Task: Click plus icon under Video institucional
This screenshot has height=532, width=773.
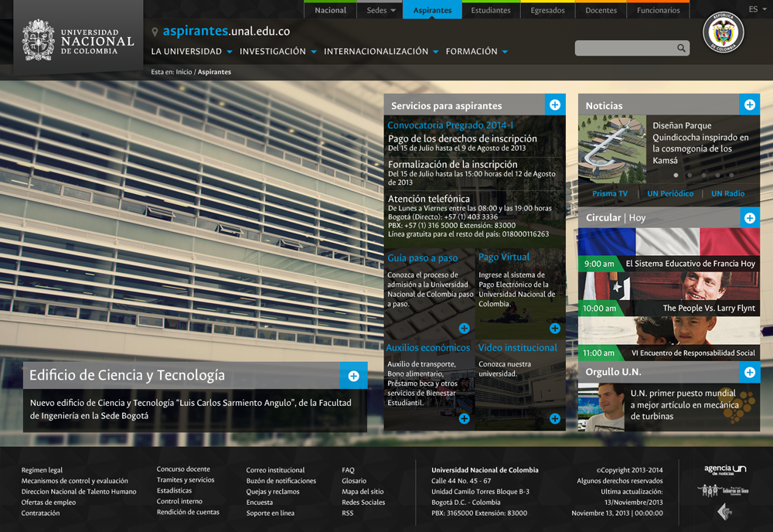Action: point(554,418)
